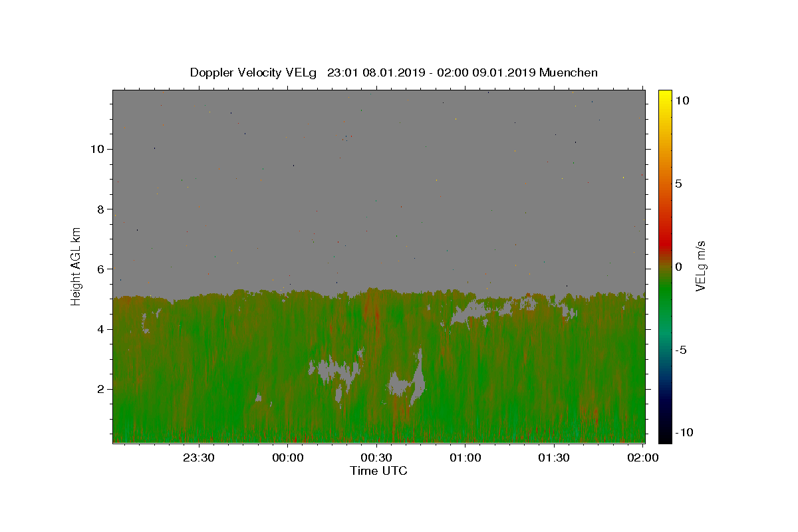798x532 pixels.
Task: Click the gray data gap near 01:00, 4.5 km
Action: click(469, 313)
